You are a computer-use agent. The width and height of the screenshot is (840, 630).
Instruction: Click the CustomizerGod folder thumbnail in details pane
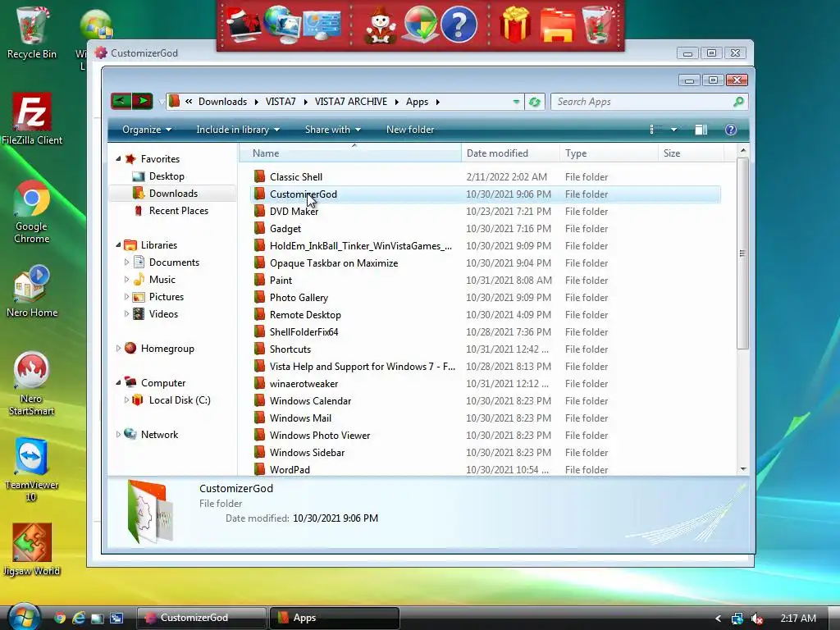pyautogui.click(x=151, y=511)
